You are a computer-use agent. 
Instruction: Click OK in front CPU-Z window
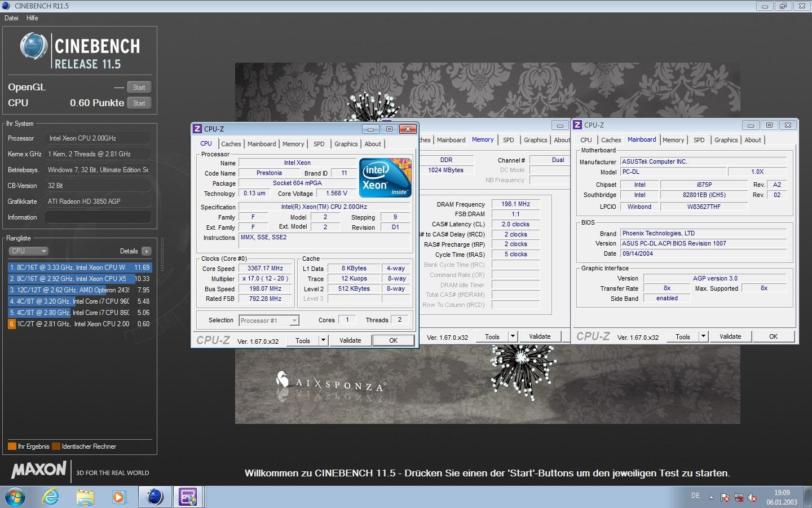[x=393, y=340]
